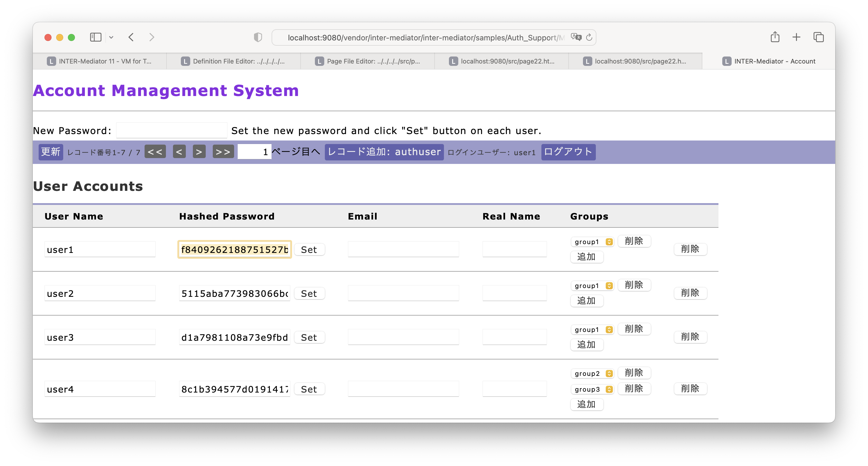
Task: Go to next page with > button
Action: click(x=199, y=152)
